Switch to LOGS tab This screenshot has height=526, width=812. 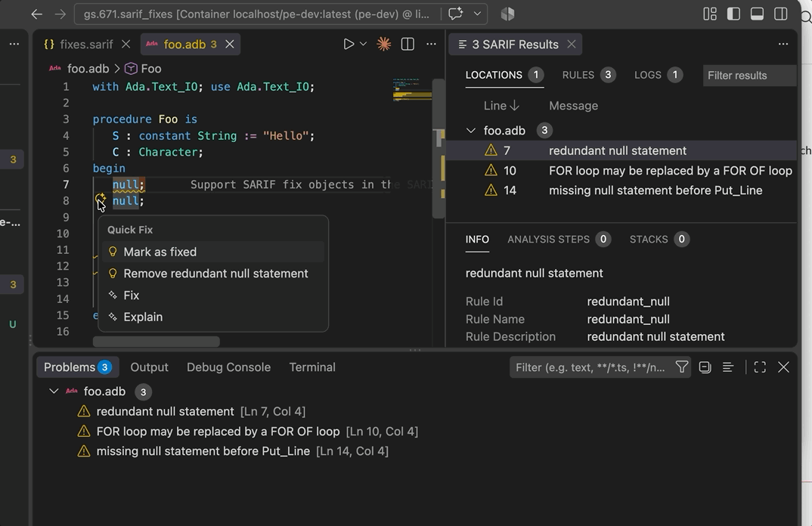[x=659, y=75]
